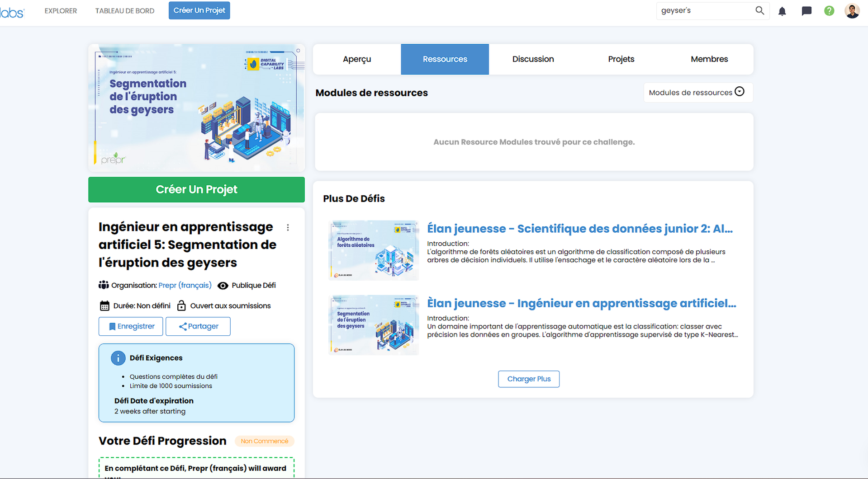Save challenge with Enregistrer button
This screenshot has width=868, height=479.
point(131,326)
